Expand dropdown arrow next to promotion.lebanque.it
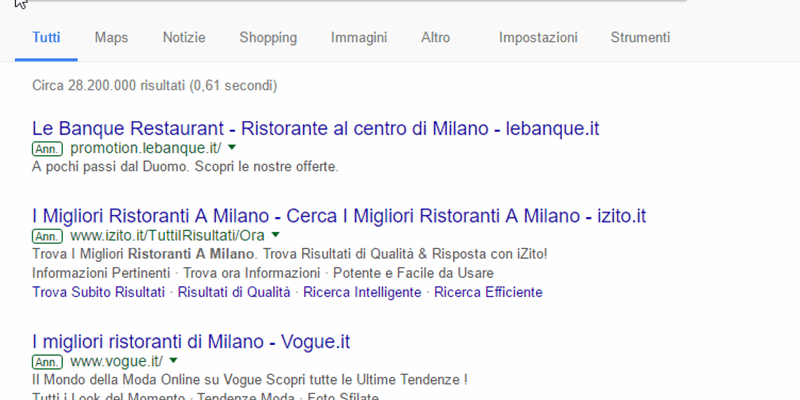The image size is (800, 400). click(x=231, y=148)
